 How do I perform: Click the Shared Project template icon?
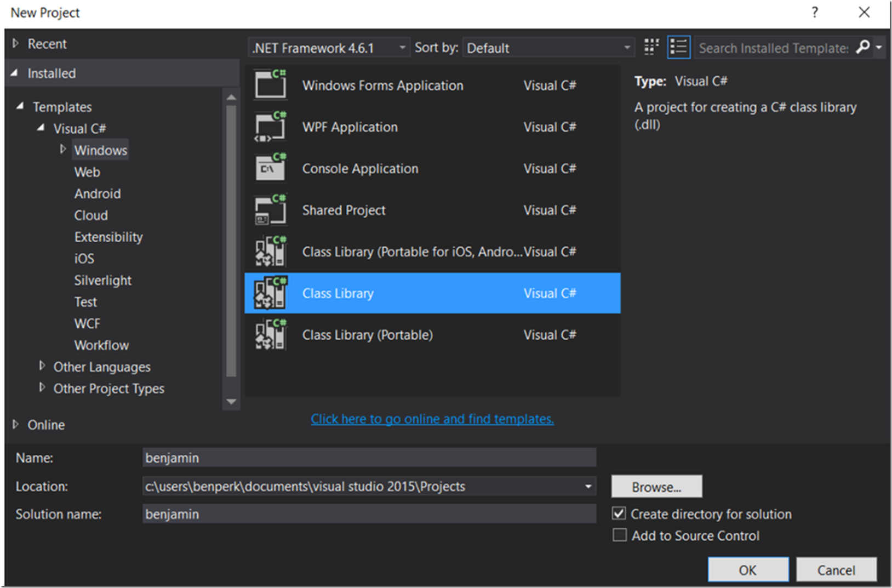click(271, 210)
